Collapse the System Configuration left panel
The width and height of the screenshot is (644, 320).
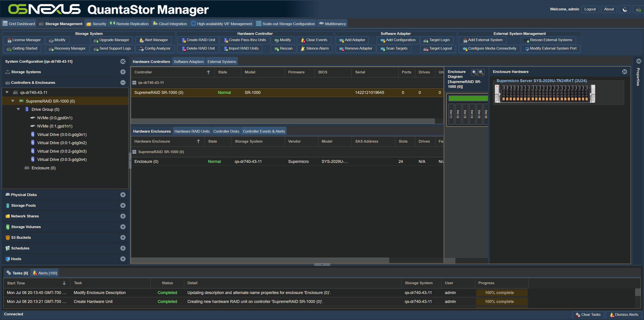(x=123, y=61)
